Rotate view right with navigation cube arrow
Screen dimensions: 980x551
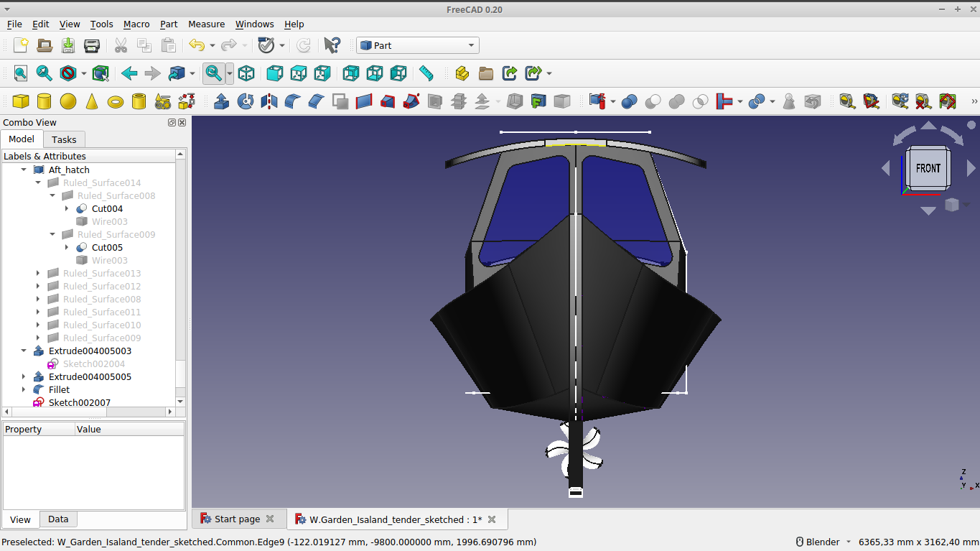click(x=971, y=168)
